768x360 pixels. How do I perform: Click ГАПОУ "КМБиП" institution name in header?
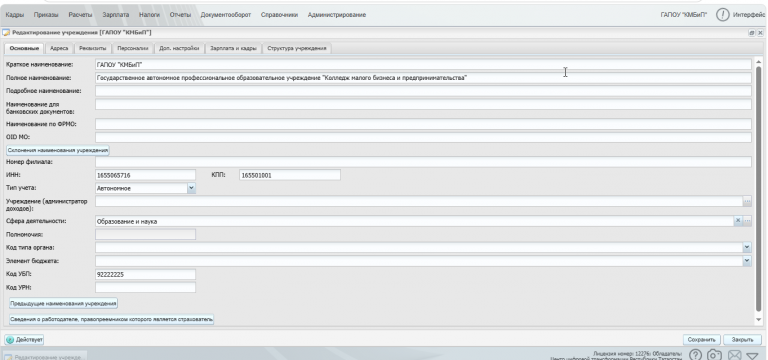(684, 15)
